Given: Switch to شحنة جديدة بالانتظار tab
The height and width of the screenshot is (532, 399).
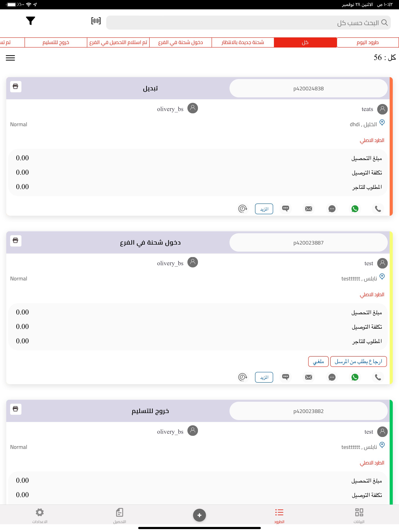Looking at the screenshot, I should click(x=243, y=43).
